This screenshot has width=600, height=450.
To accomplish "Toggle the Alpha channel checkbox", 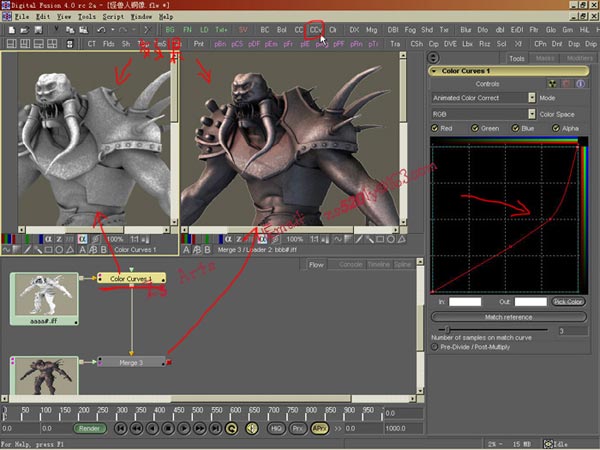I will (x=556, y=128).
